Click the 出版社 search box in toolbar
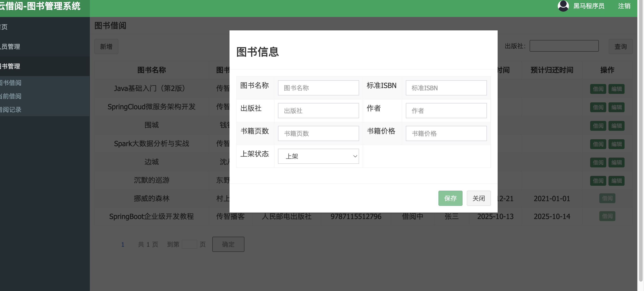The height and width of the screenshot is (291, 644). pos(564,46)
